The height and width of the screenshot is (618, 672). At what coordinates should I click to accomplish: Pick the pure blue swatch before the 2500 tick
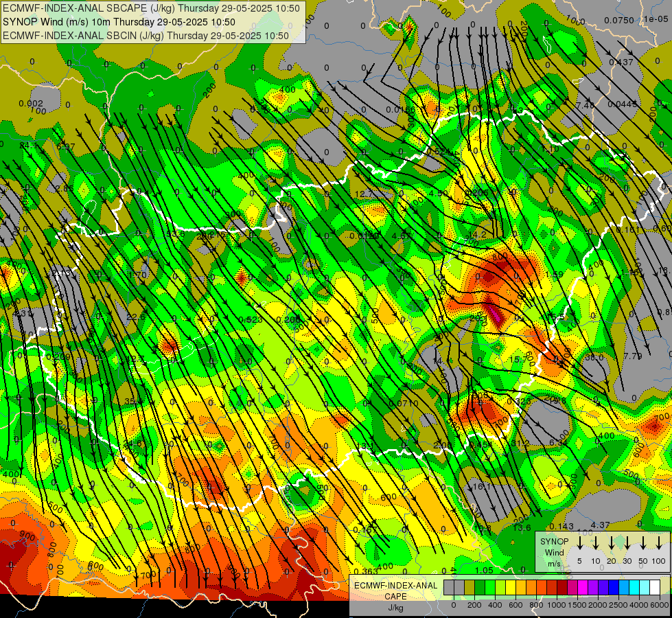pyautogui.click(x=614, y=587)
